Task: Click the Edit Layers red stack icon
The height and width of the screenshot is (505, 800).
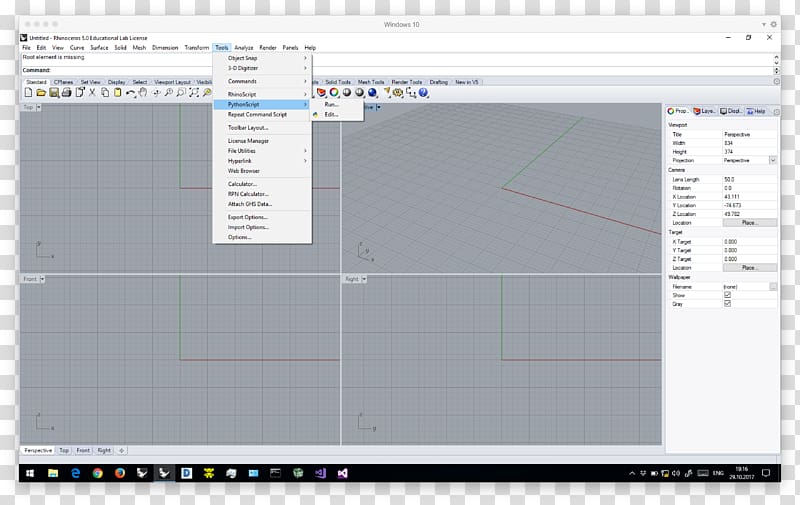Action: click(321, 92)
